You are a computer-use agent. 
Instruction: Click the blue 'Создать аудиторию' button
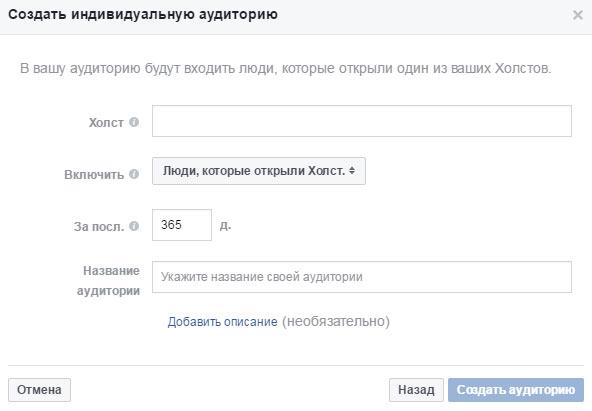pos(516,390)
